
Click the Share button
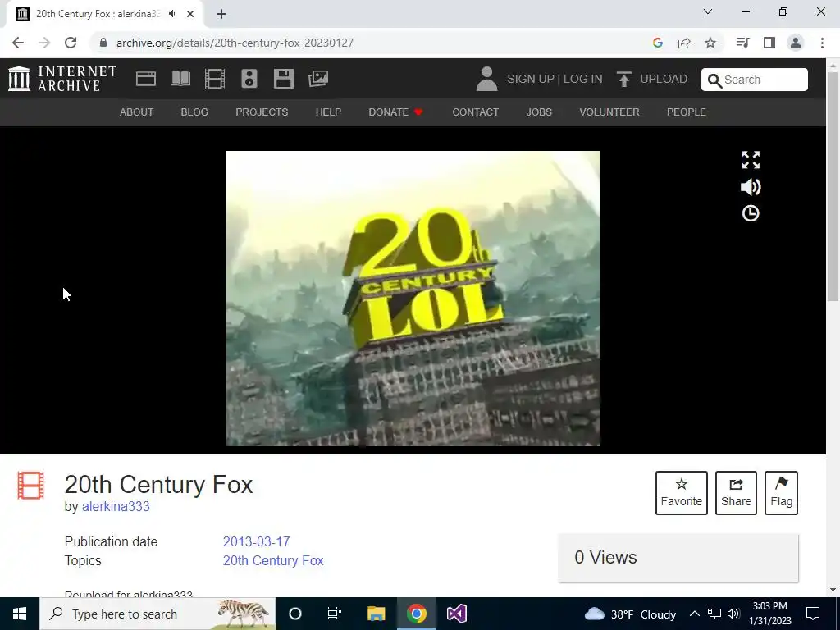click(x=736, y=493)
